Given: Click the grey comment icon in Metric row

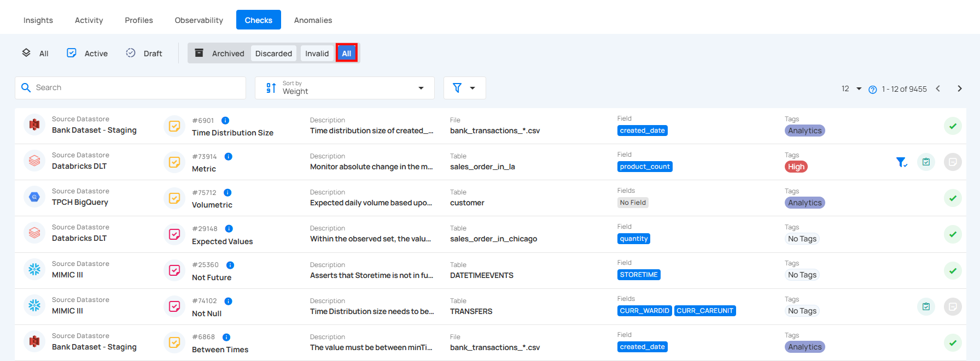Looking at the screenshot, I should click(953, 162).
